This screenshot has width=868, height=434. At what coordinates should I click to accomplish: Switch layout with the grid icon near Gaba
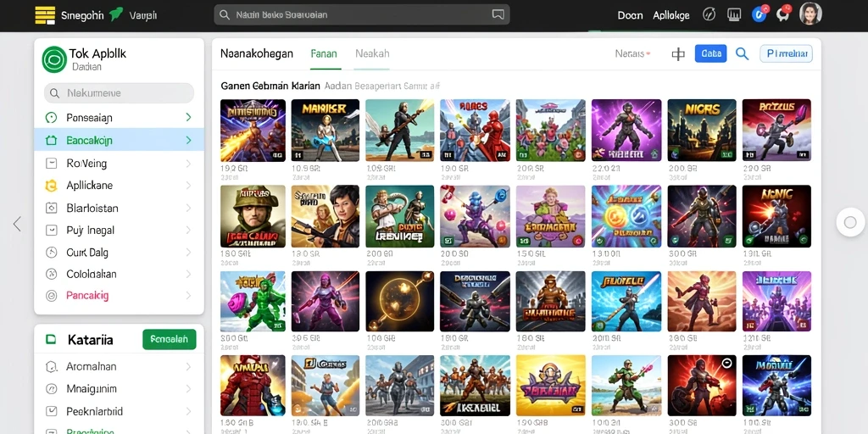pos(678,53)
